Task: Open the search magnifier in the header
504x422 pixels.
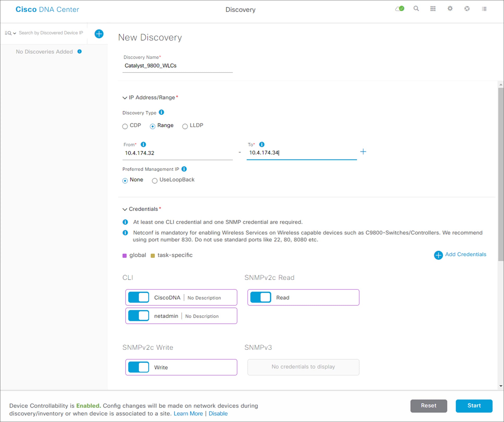Action: tap(416, 9)
